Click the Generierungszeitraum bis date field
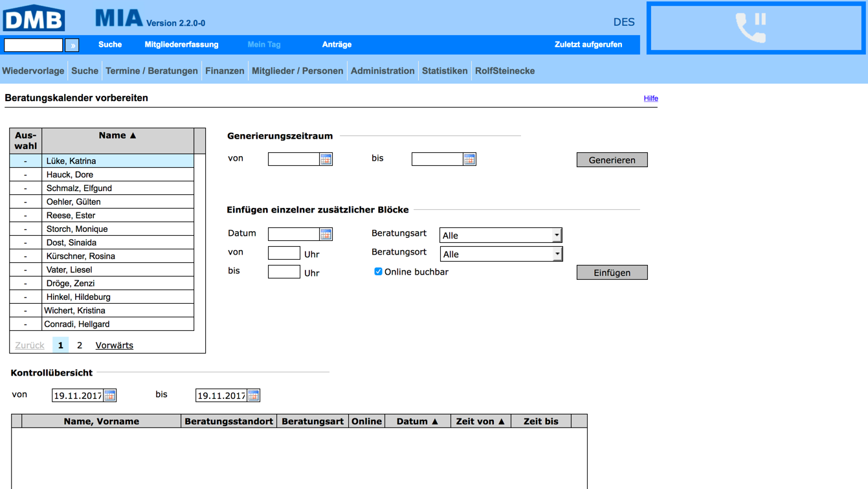 tap(438, 159)
